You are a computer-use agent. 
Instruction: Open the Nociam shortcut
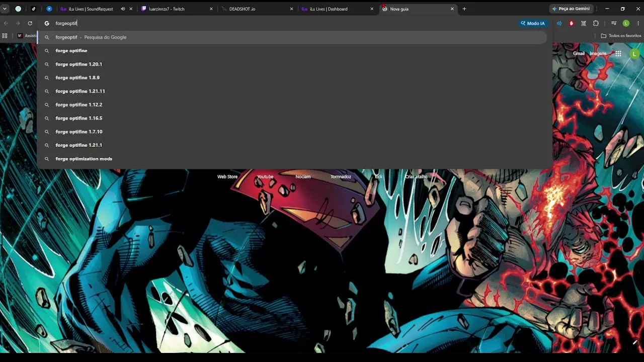point(303,176)
